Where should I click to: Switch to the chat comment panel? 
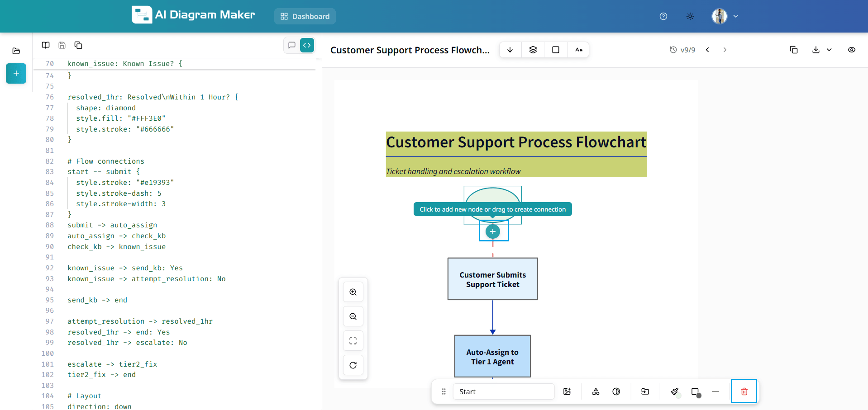click(x=292, y=45)
